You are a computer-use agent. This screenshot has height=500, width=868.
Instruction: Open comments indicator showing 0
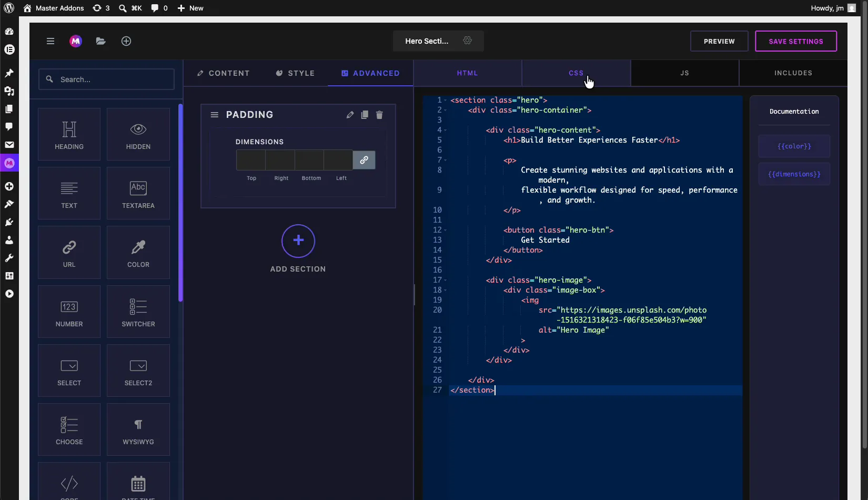[x=159, y=8]
